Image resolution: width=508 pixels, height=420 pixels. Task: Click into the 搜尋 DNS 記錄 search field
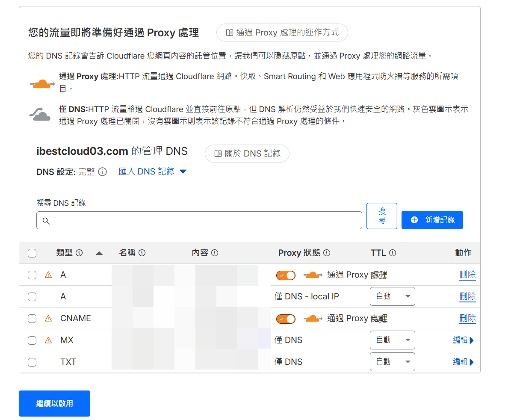click(x=199, y=220)
